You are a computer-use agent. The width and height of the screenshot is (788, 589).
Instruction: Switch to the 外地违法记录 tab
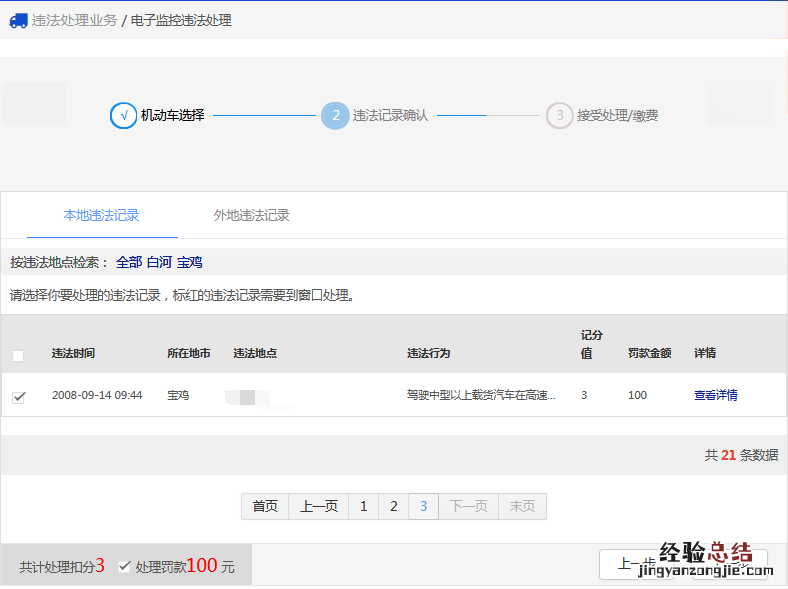[x=251, y=215]
